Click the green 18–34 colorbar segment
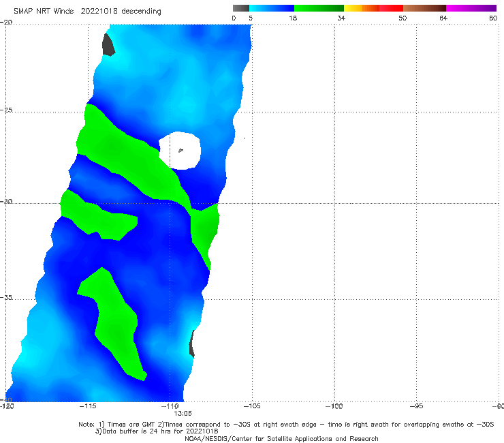This screenshot has height=443, width=504. [x=319, y=8]
